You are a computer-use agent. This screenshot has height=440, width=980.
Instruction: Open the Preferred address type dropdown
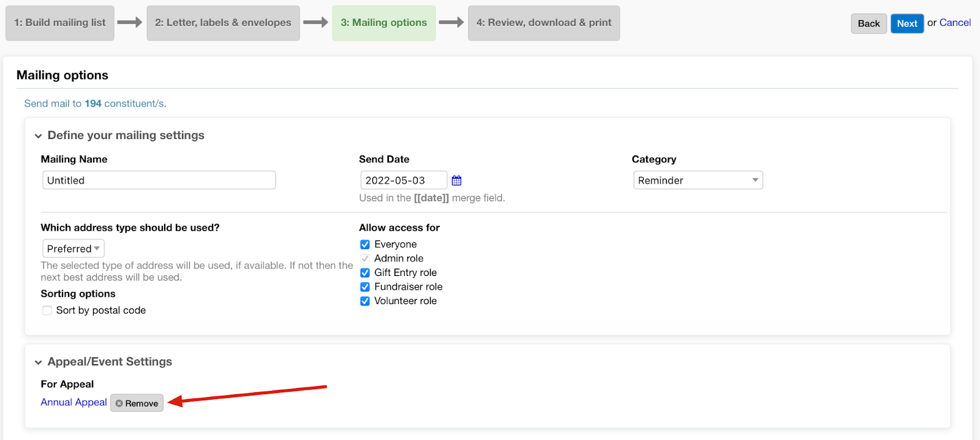[x=73, y=248]
